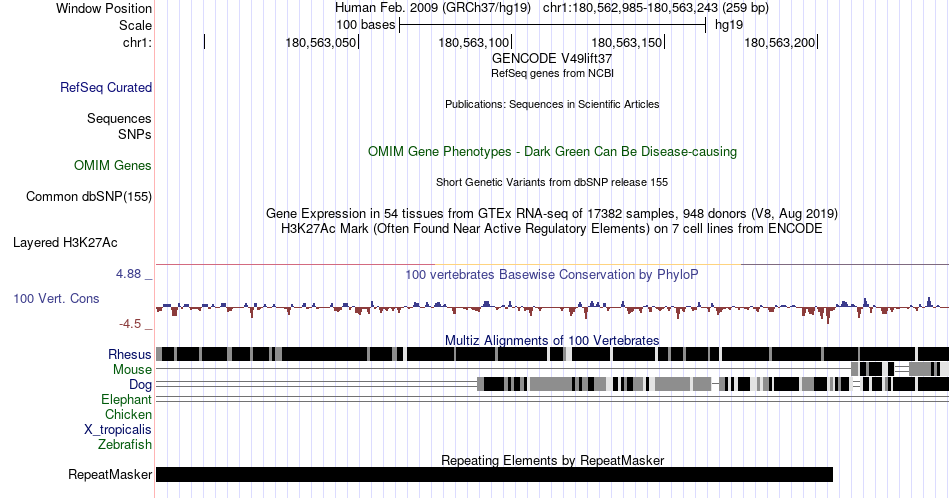This screenshot has height=498, width=950.
Task: Click the Scale label
Action: pyautogui.click(x=136, y=25)
